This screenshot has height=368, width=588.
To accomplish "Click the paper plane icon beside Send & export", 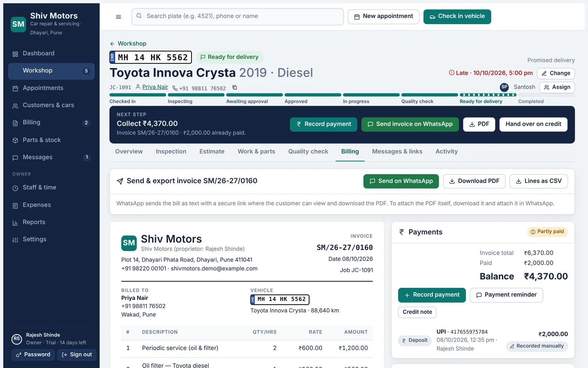I will pos(120,181).
